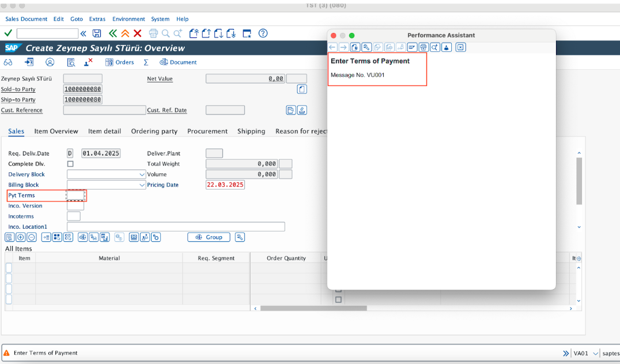Switch to the Procurement tab
The height and width of the screenshot is (364, 620).
click(207, 131)
